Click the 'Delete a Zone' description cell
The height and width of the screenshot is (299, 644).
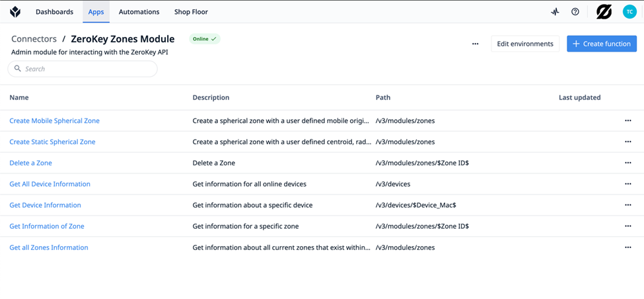(213, 163)
